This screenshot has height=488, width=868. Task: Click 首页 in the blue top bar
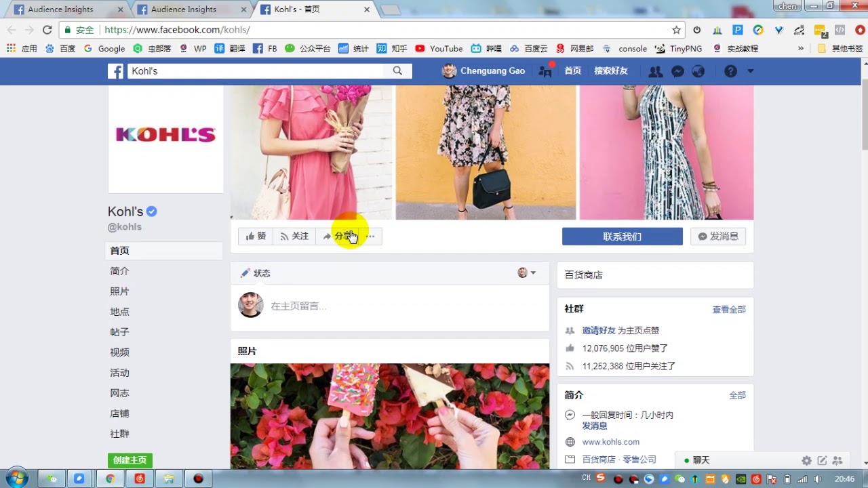(x=573, y=71)
